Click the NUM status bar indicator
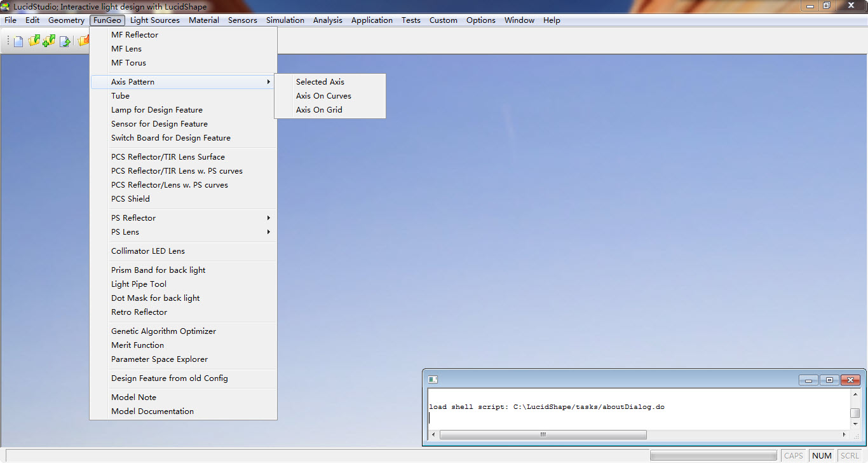This screenshot has width=868, height=463. [822, 455]
